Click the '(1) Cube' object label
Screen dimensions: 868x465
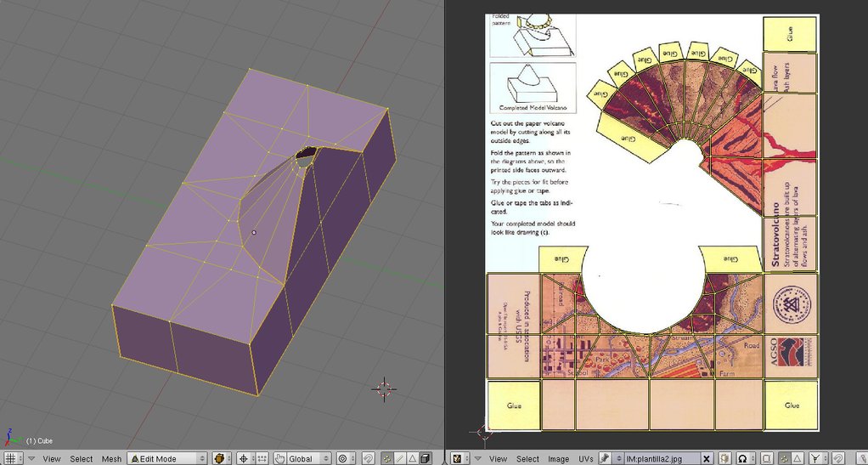[39, 441]
